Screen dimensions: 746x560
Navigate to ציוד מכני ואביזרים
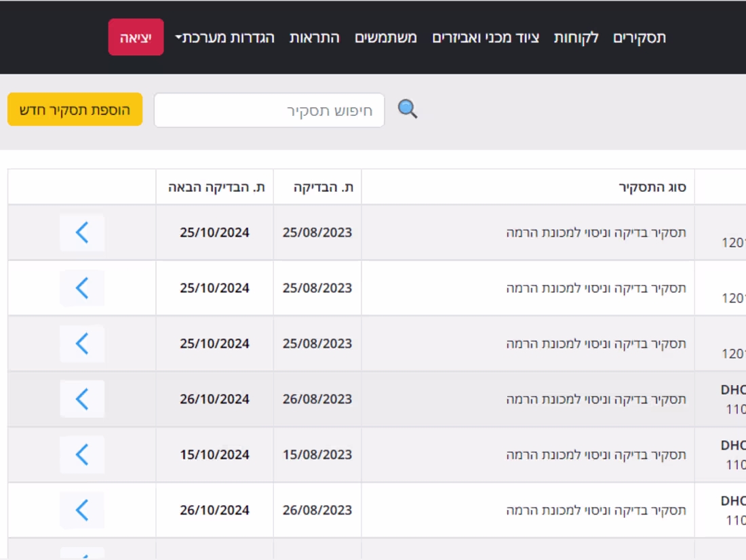[486, 37]
